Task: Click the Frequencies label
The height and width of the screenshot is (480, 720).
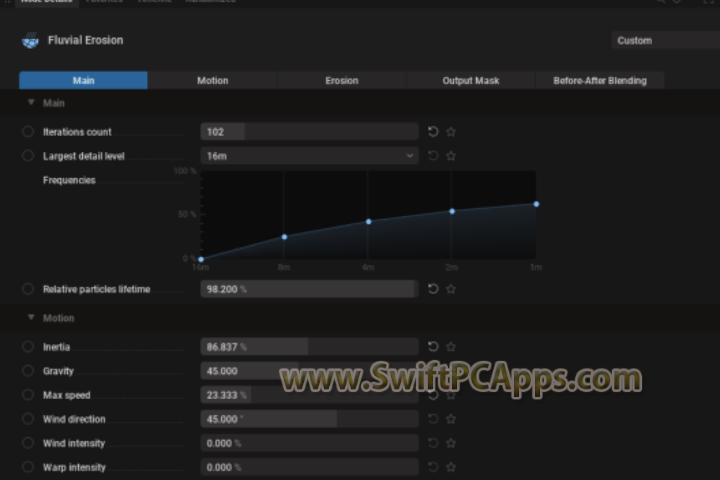Action: click(69, 180)
